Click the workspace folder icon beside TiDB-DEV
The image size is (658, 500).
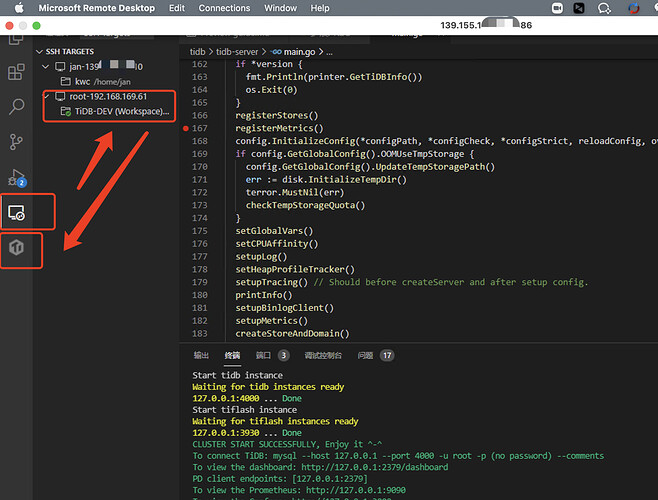click(65, 111)
